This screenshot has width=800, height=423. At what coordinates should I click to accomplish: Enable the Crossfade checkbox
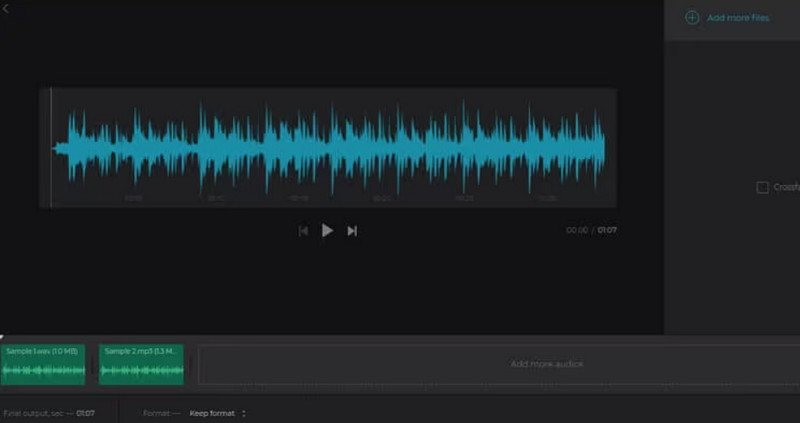coord(762,187)
